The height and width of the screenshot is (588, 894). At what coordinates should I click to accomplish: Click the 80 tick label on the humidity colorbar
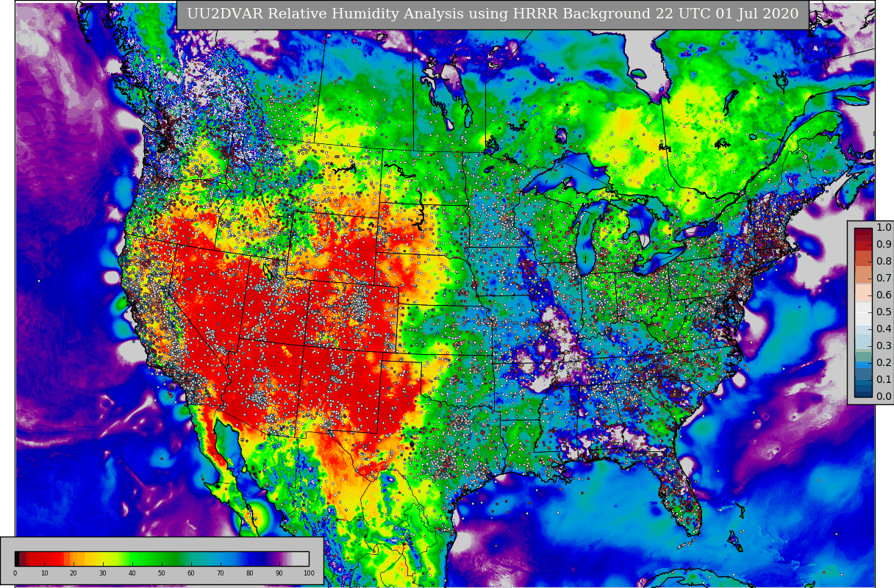coord(250,573)
